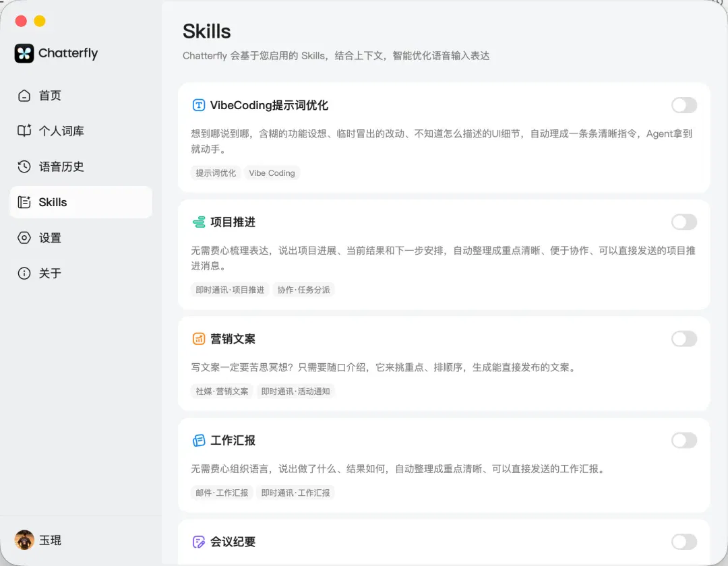Select the Skills sidebar item
This screenshot has width=728, height=566.
point(81,202)
